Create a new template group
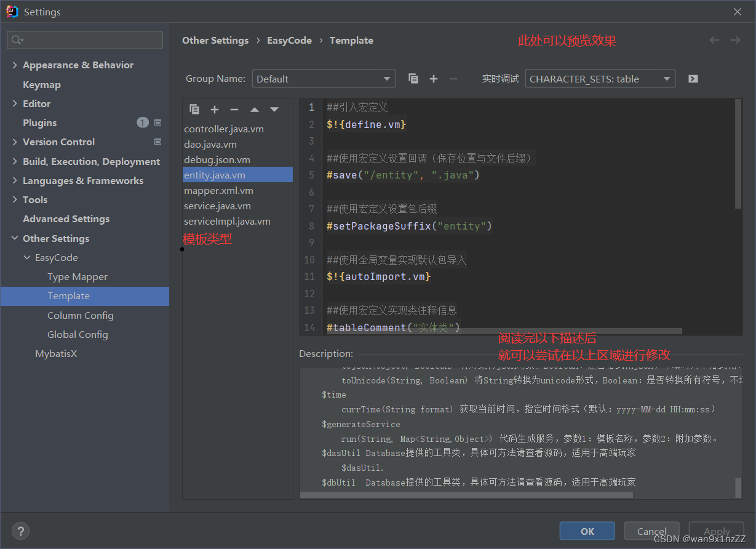 coord(433,78)
